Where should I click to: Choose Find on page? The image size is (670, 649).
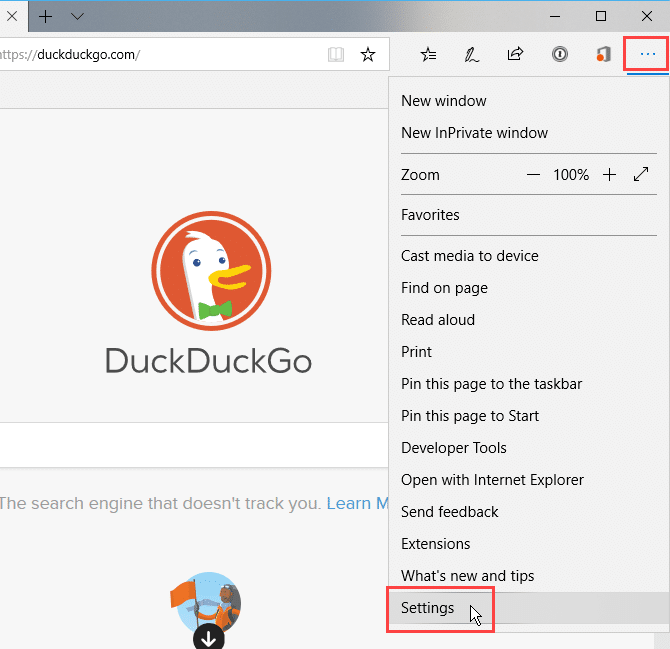(x=529, y=288)
